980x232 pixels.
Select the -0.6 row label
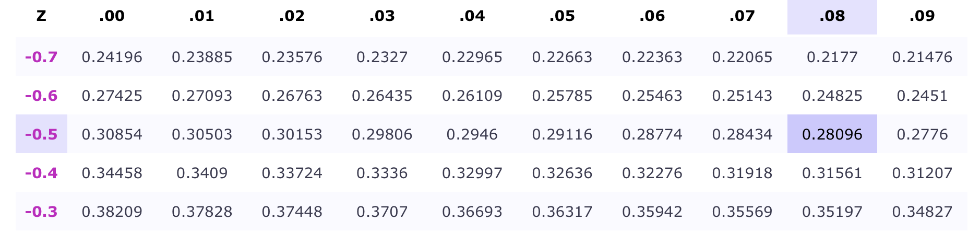point(41,96)
